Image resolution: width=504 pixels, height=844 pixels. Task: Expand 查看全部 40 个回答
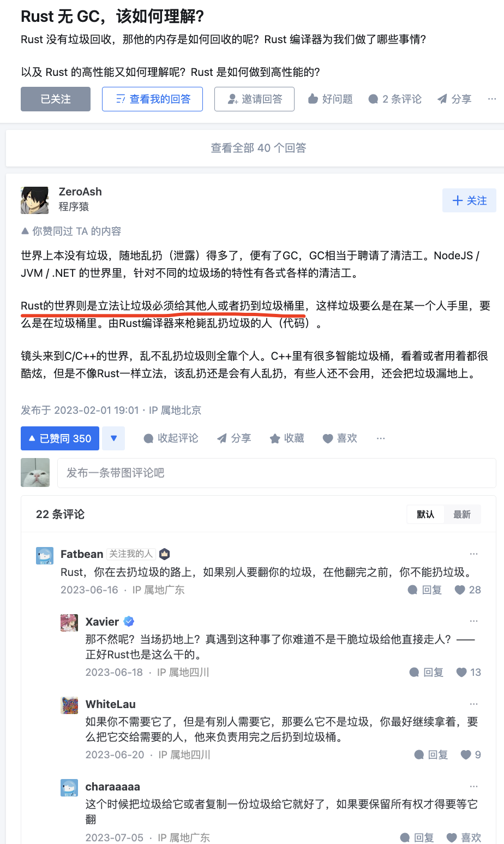point(259,148)
